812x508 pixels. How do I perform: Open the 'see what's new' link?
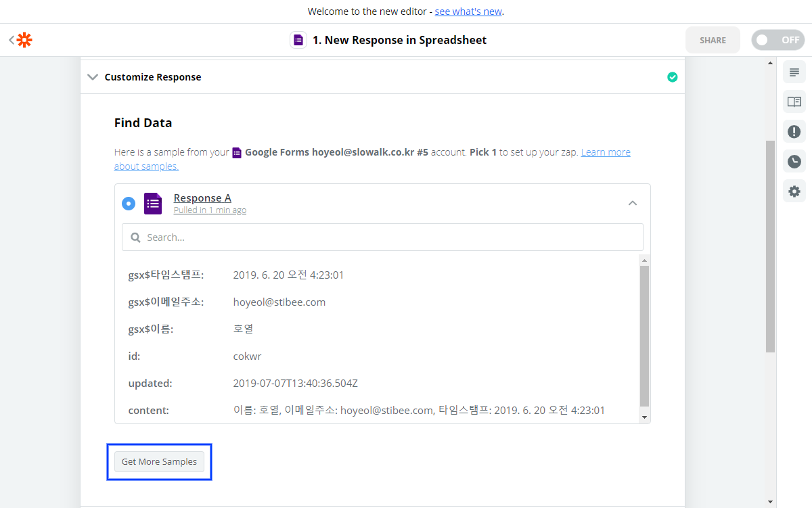coord(468,11)
